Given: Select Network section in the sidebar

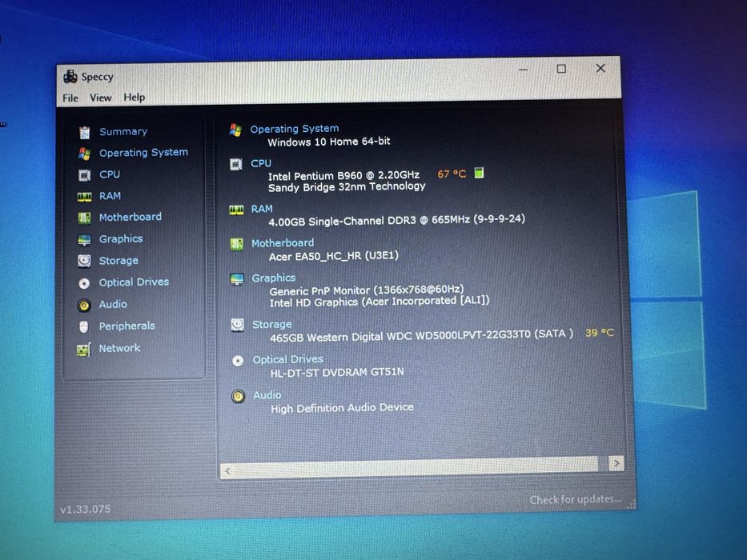Looking at the screenshot, I should [119, 348].
